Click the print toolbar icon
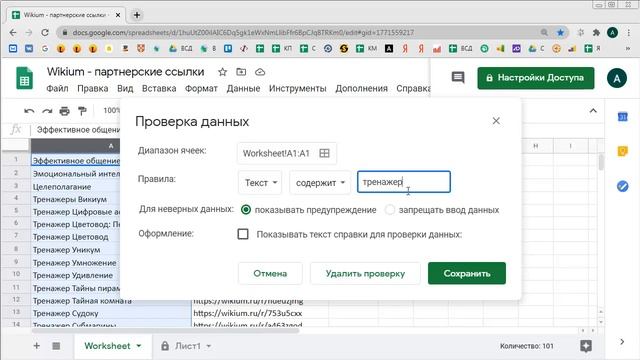 pos(64,111)
